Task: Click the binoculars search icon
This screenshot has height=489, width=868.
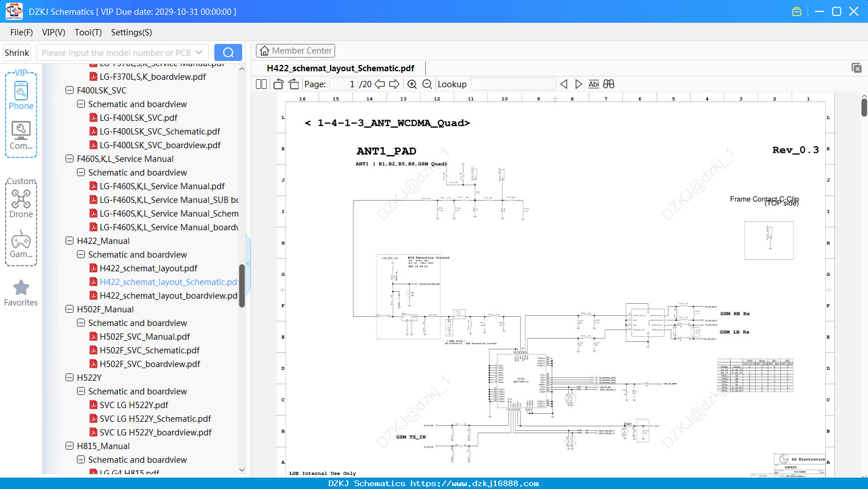Action: [x=609, y=84]
